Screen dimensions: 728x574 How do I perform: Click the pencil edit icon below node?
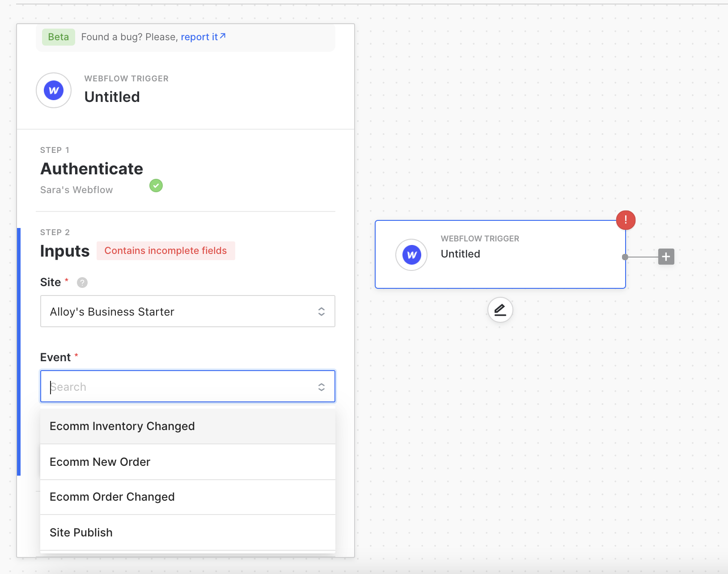pyautogui.click(x=500, y=310)
